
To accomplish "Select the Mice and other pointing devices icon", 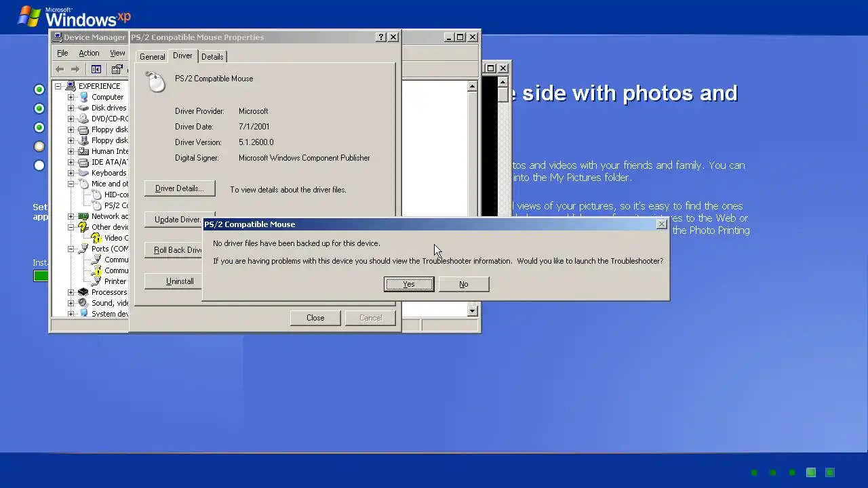I will tap(83, 184).
